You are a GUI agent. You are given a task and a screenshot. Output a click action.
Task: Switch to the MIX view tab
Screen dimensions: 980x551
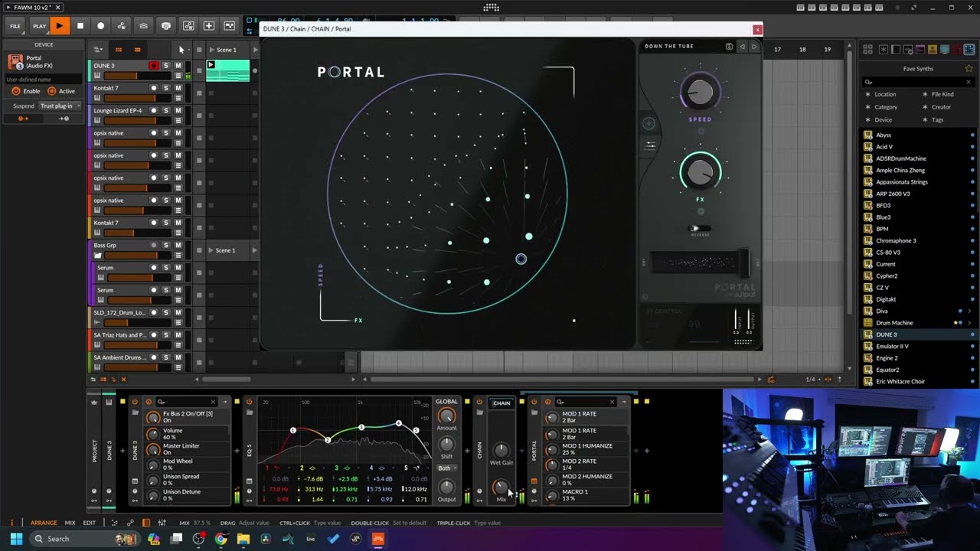click(x=70, y=523)
